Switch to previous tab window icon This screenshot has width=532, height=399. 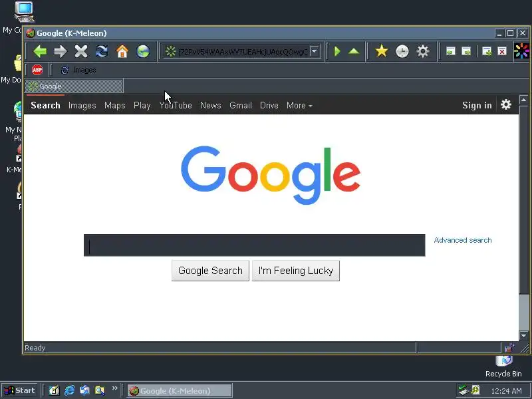tap(451, 51)
